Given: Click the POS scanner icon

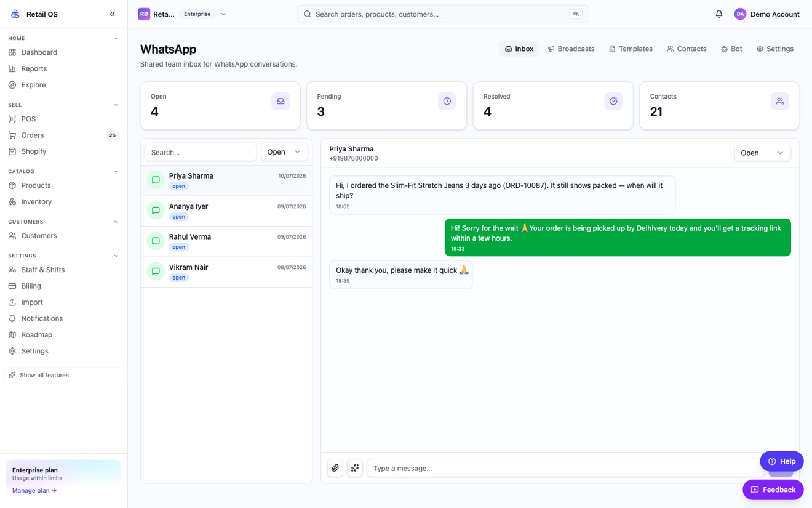Looking at the screenshot, I should [12, 119].
